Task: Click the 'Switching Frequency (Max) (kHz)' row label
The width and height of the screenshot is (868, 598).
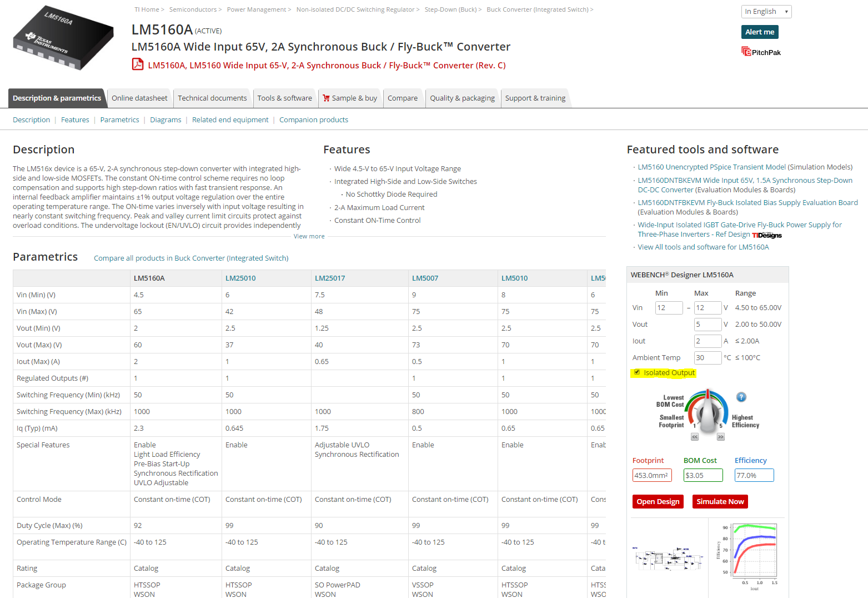Action: (69, 411)
